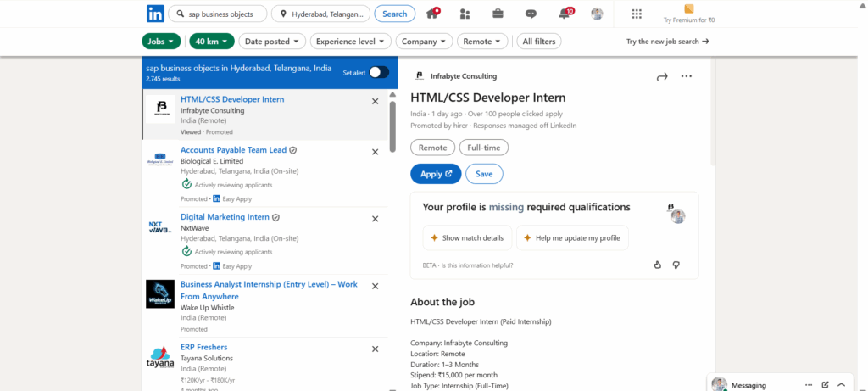Viewport: 868px width, 391px height.
Task: Click Try the new job search link
Action: coord(668,42)
